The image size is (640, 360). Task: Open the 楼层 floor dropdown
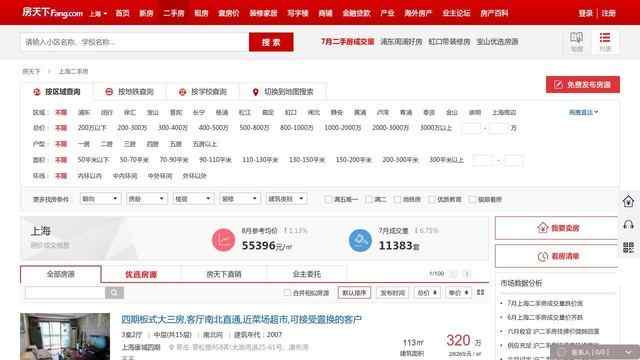pos(193,199)
